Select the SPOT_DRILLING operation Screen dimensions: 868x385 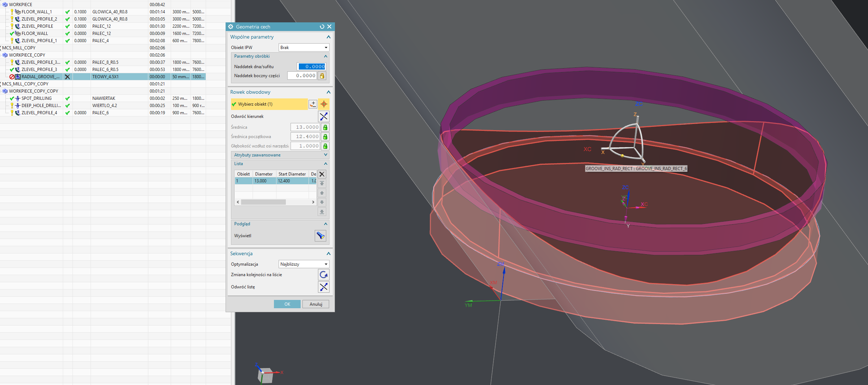coord(36,98)
